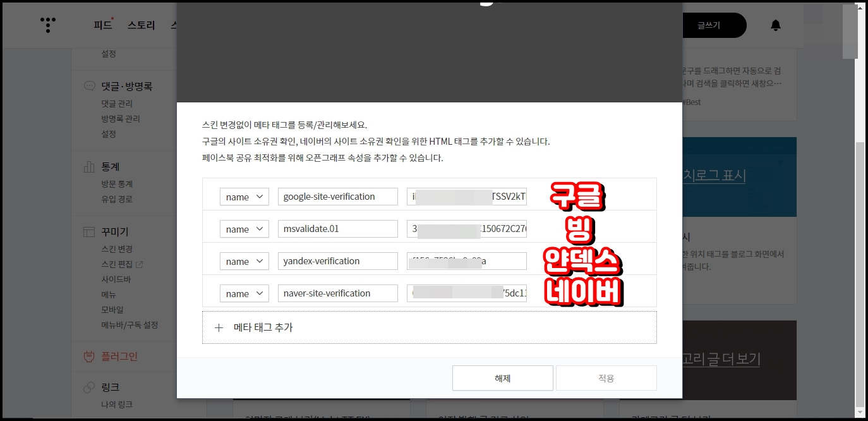Select the 꾸미기 section header
The width and height of the screenshot is (868, 421).
(x=115, y=232)
